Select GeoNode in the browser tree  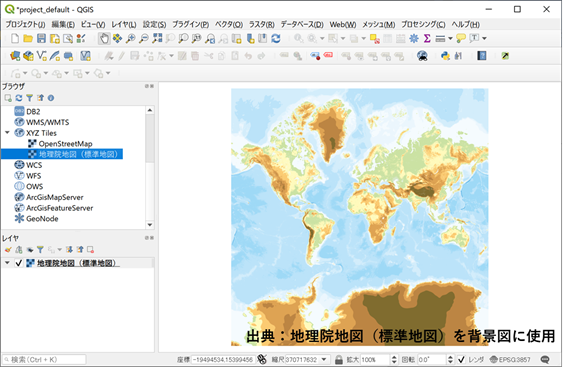(x=42, y=219)
